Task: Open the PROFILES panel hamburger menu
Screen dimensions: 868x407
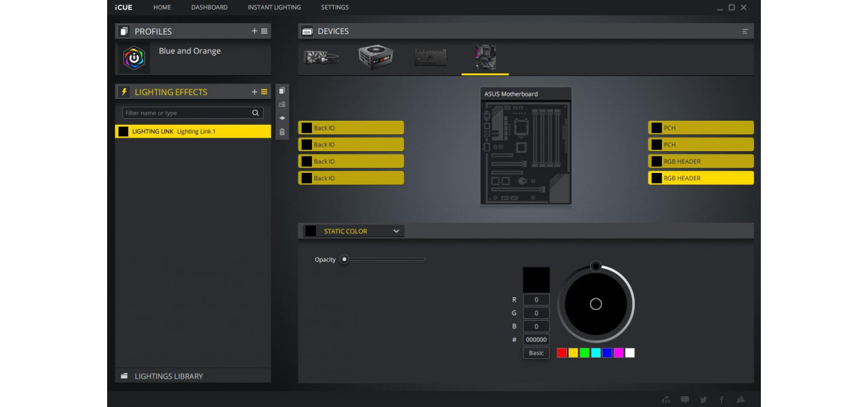Action: click(264, 31)
